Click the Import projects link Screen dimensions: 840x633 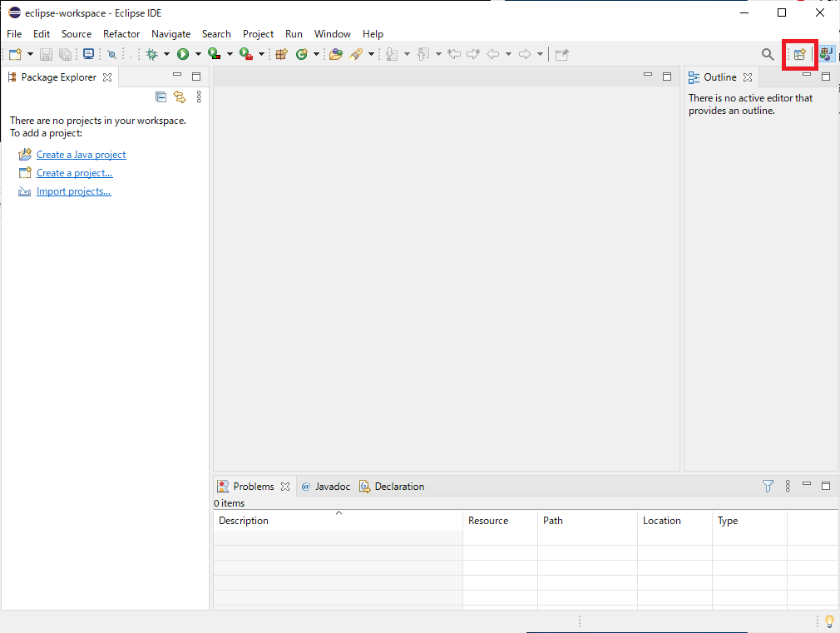pos(73,191)
